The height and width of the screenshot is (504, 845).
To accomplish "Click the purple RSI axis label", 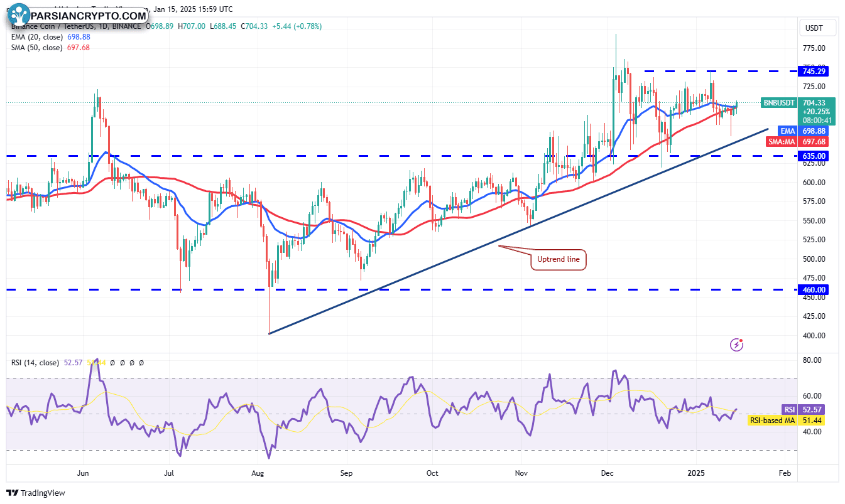I will (789, 409).
